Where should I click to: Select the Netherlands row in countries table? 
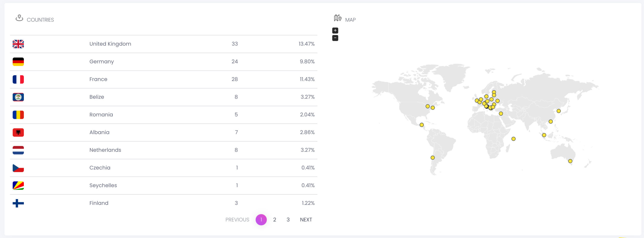[105, 150]
